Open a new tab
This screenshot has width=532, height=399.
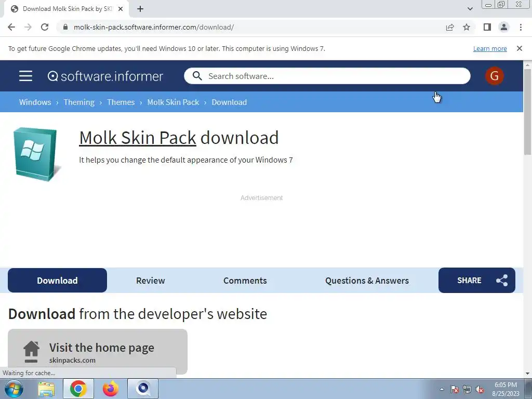[x=140, y=9]
